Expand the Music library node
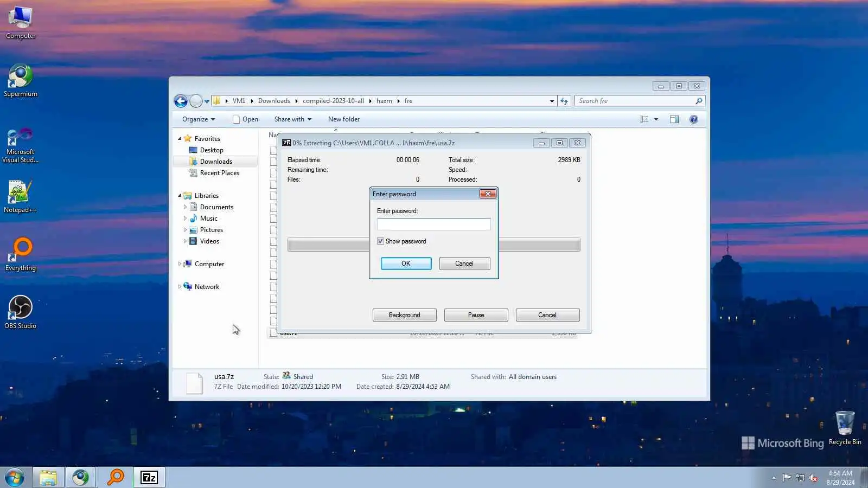 click(x=185, y=219)
